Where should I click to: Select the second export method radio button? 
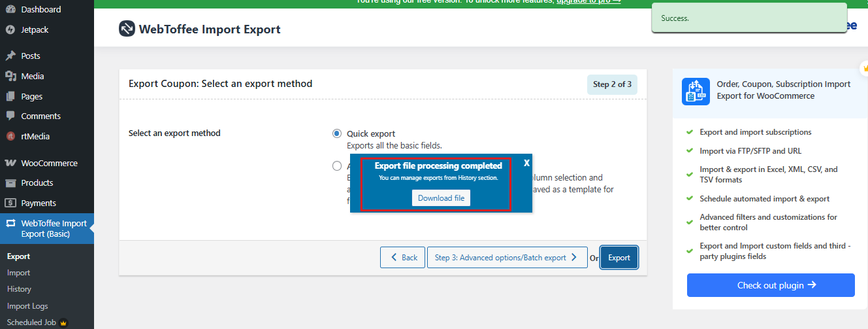coord(337,165)
